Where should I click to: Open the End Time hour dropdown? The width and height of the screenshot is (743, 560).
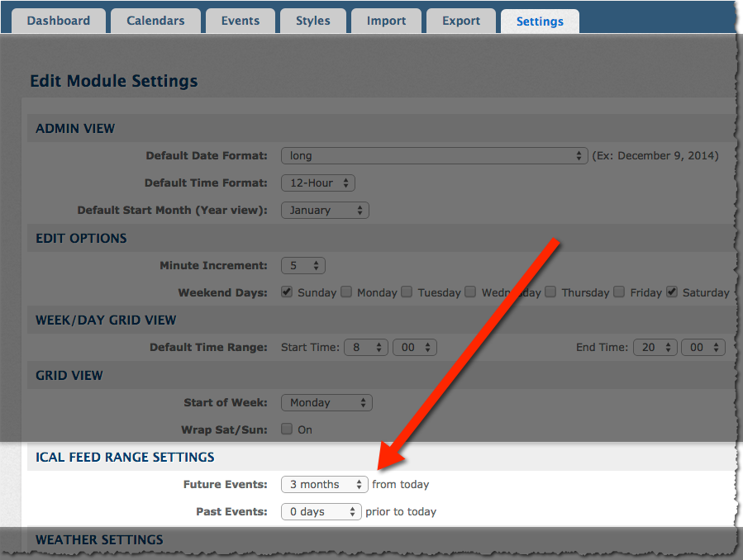pos(655,348)
